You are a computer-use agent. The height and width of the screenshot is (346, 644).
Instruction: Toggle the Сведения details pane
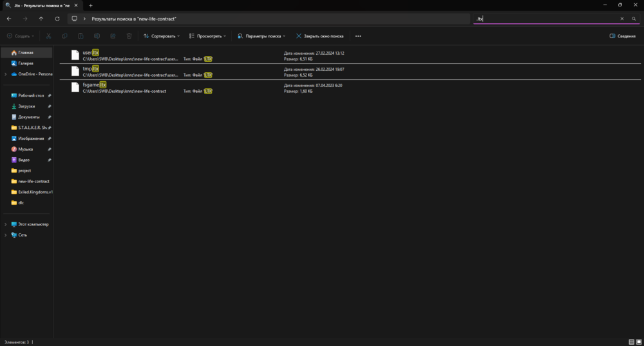pos(622,36)
